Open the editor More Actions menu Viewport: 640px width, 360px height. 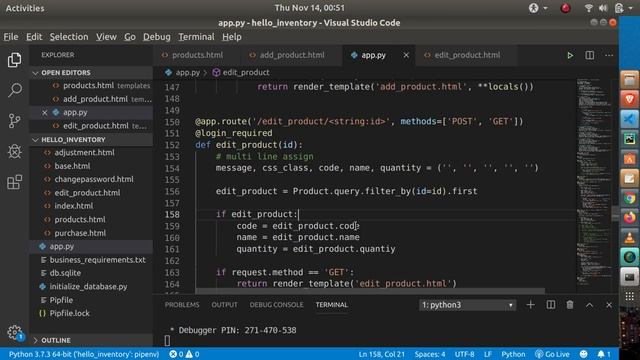pos(609,55)
